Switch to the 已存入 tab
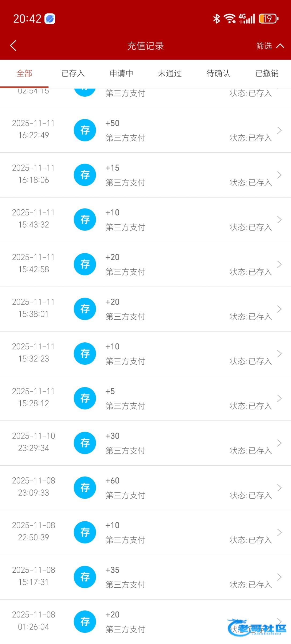 click(x=73, y=73)
